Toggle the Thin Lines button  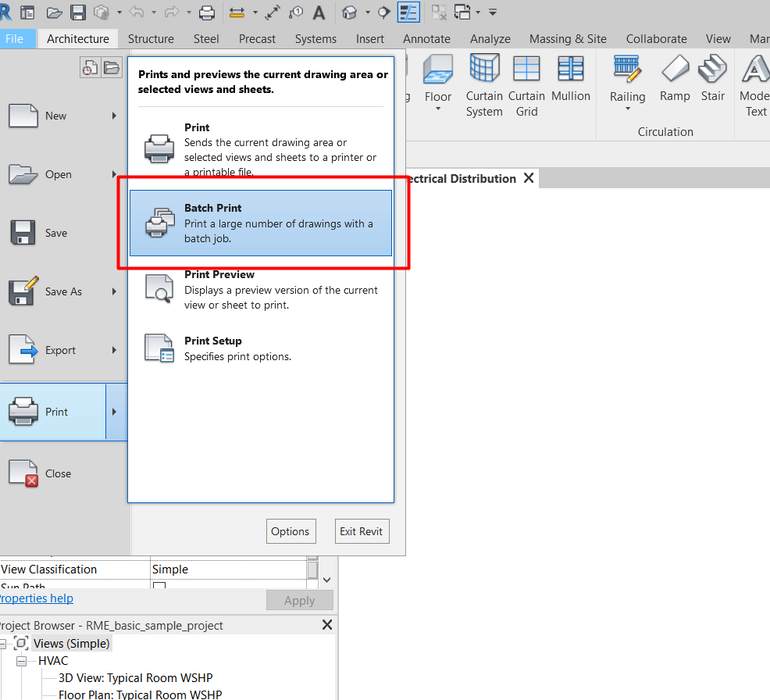click(408, 12)
